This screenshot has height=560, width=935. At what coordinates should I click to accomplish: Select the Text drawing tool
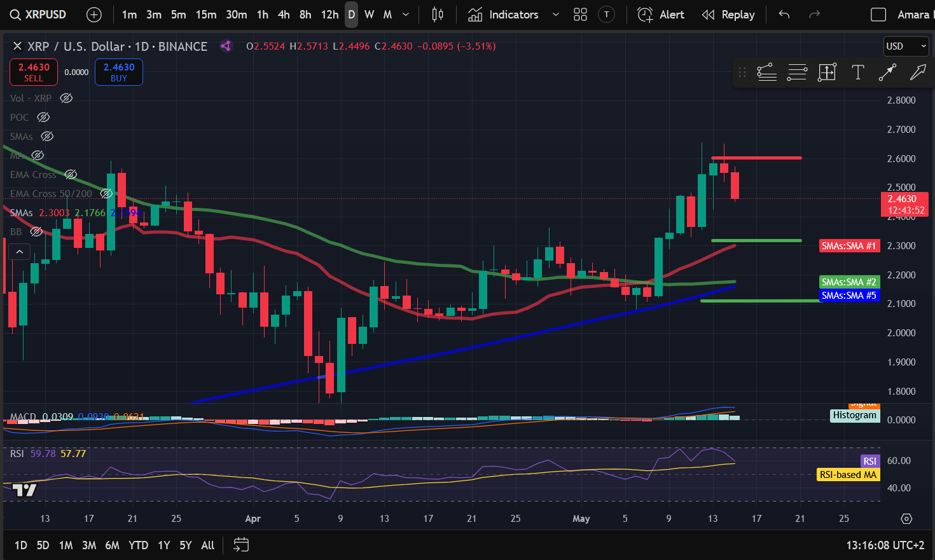click(x=857, y=72)
